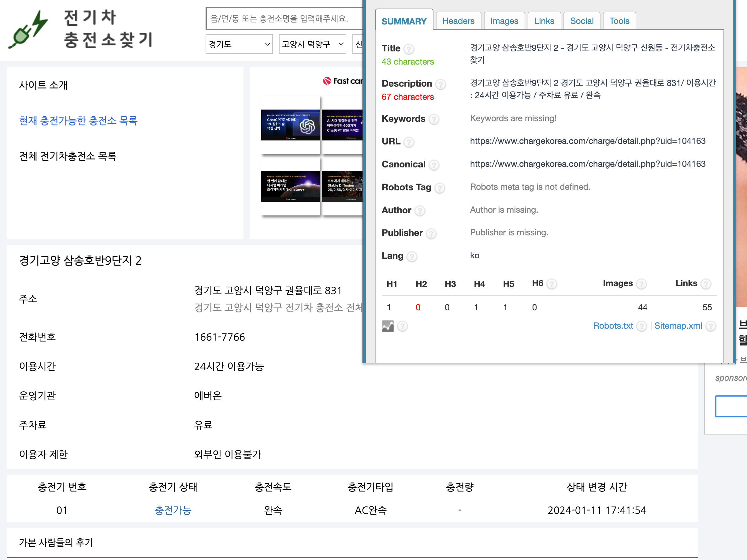This screenshot has height=560, width=747.
Task: Switch to the Links tab
Action: tap(544, 21)
